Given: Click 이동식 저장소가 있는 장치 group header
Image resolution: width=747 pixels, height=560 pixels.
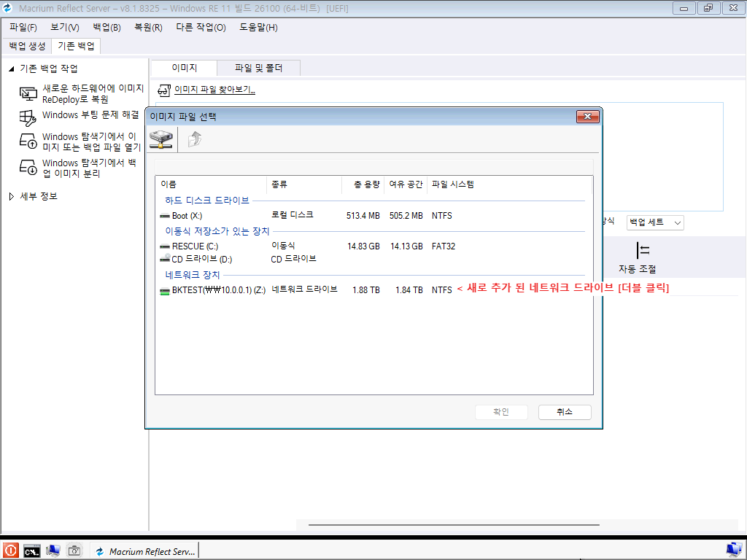Looking at the screenshot, I should (x=217, y=231).
